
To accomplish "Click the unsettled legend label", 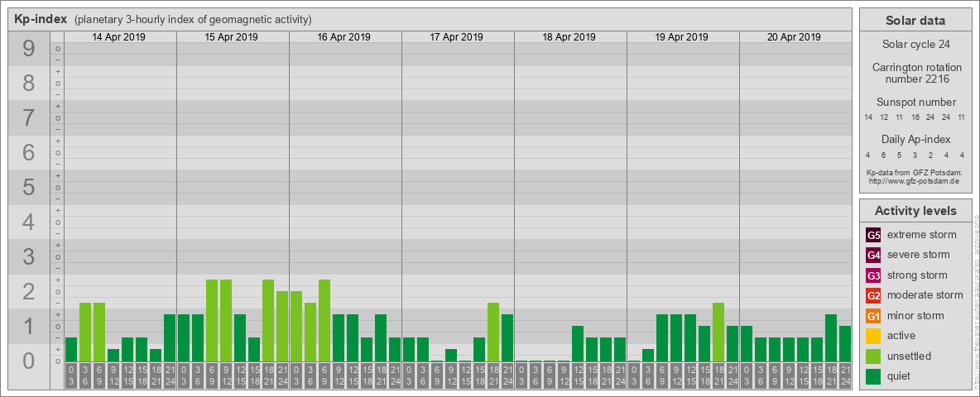I will [x=910, y=356].
